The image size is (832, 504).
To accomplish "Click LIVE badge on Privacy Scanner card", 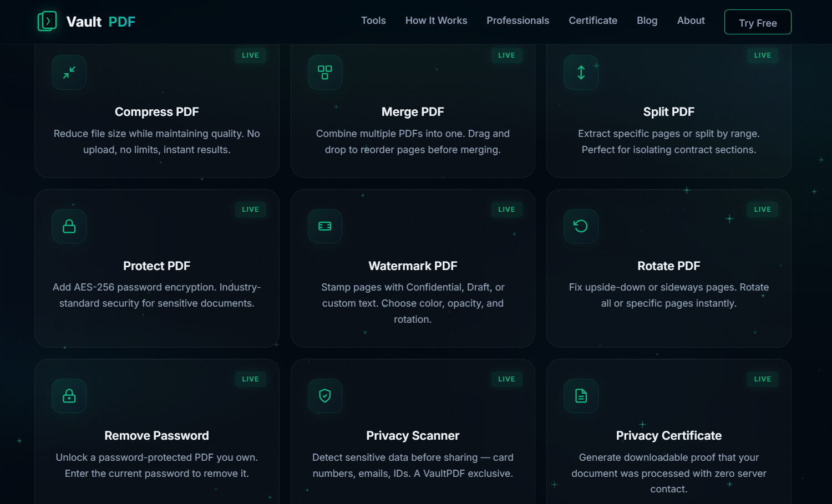I will click(506, 379).
